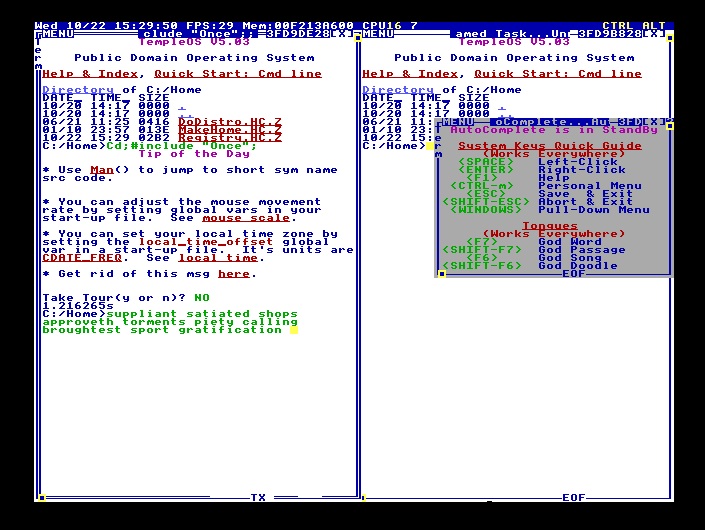This screenshot has height=530, width=705.
Task: Click ALT indicator in top bar
Action: [x=654, y=26]
